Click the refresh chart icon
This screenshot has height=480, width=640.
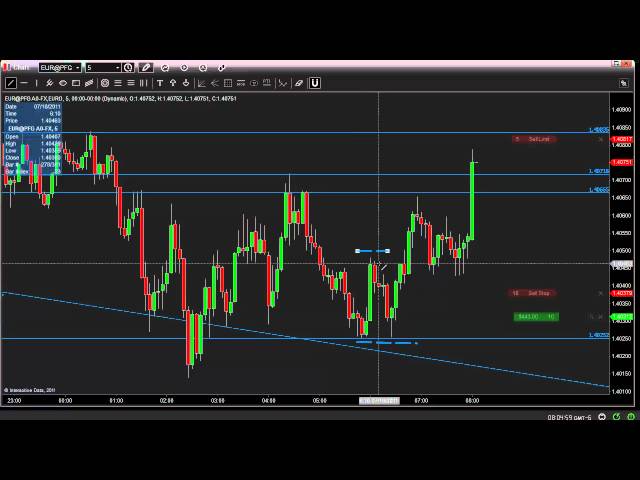click(x=165, y=68)
